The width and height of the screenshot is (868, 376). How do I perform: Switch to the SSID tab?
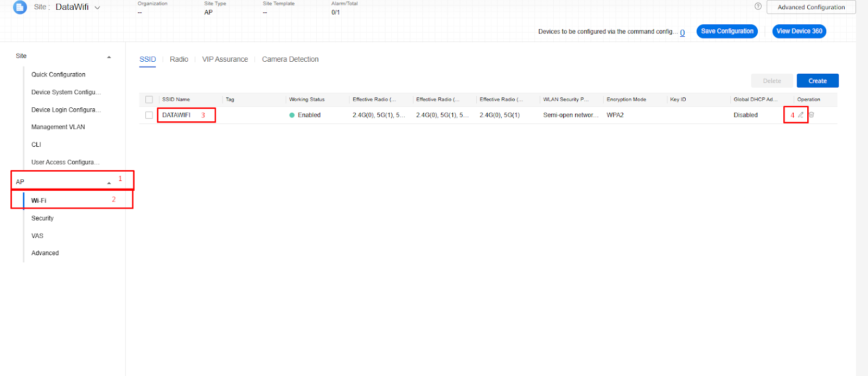pos(148,59)
